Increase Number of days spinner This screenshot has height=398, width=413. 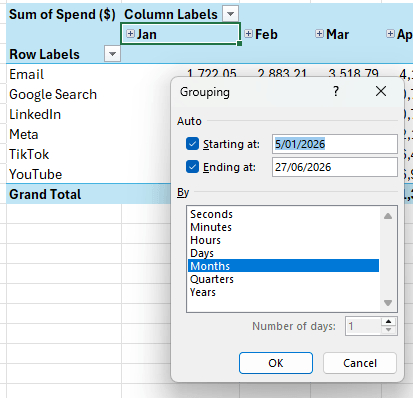click(x=388, y=322)
